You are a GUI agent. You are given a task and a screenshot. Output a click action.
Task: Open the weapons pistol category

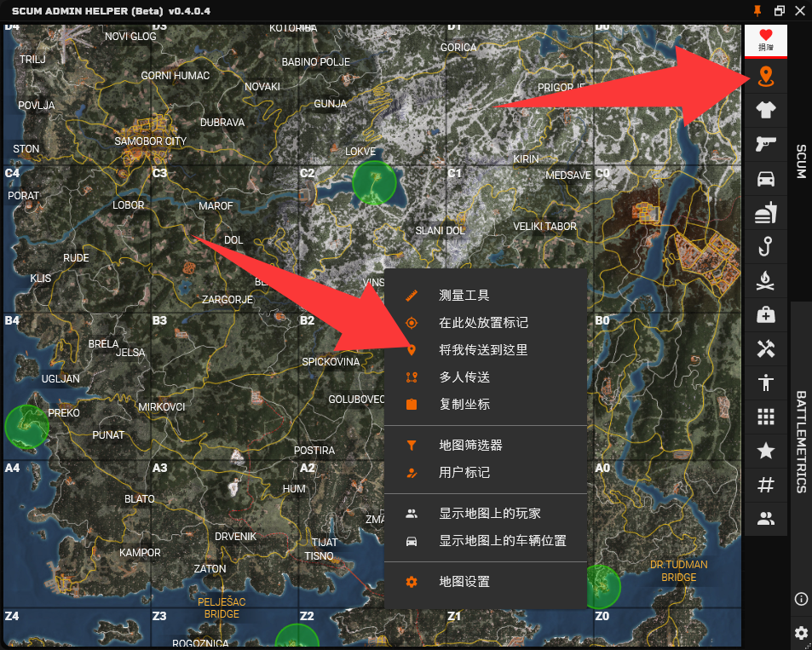coord(765,144)
